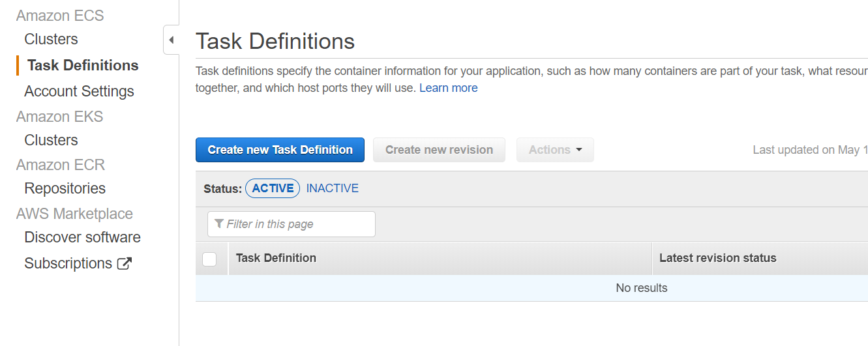Open ECR Repositories page
This screenshot has width=868, height=346.
(65, 188)
